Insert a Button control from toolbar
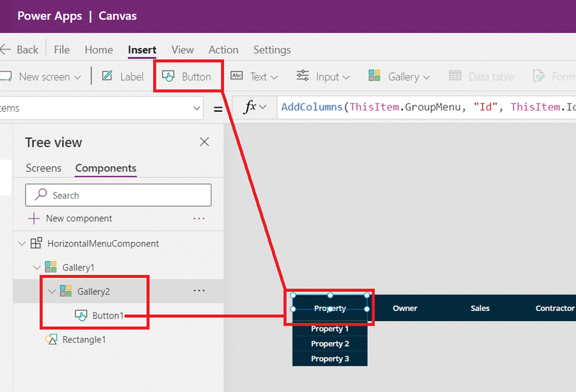This screenshot has height=392, width=576. [x=186, y=77]
